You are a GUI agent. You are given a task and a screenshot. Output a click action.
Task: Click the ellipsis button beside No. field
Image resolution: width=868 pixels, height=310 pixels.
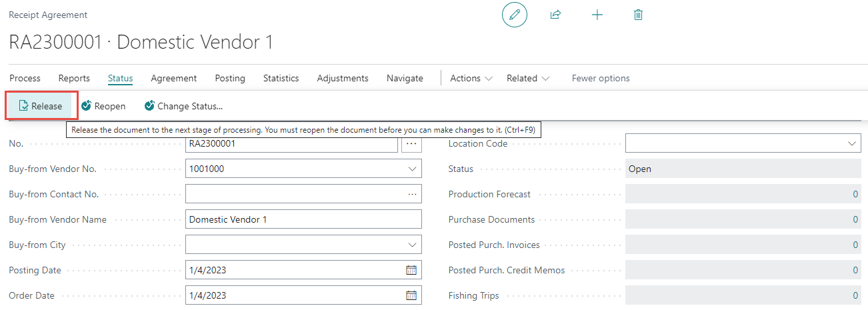411,143
